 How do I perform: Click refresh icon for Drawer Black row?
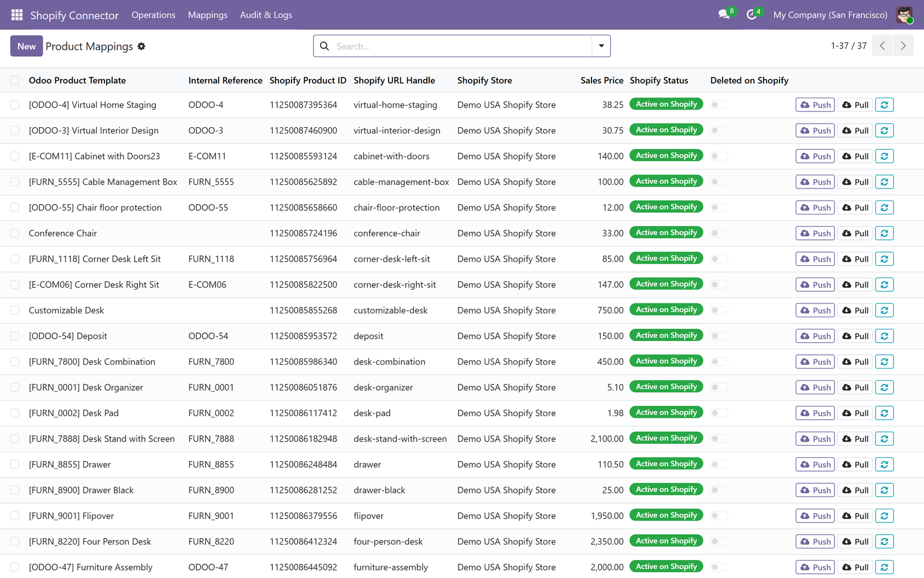click(884, 490)
